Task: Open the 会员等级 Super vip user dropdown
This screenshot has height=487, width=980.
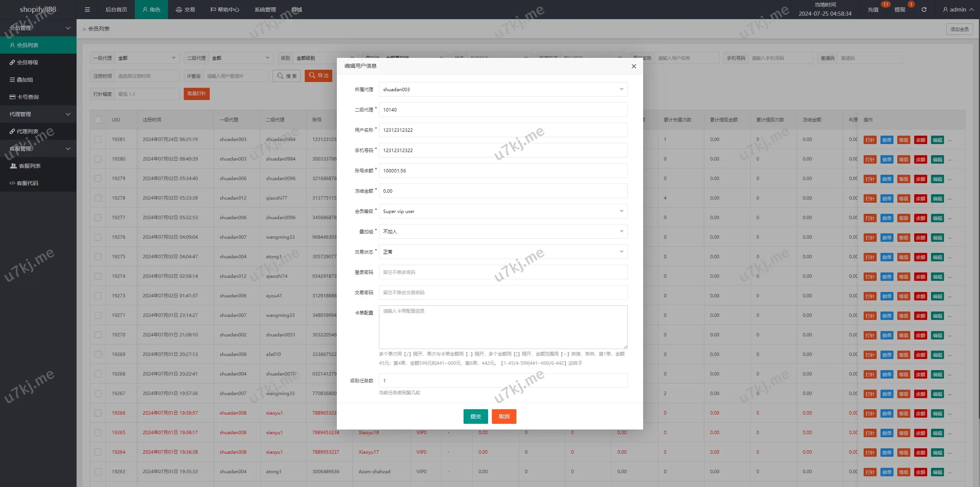Action: tap(503, 211)
